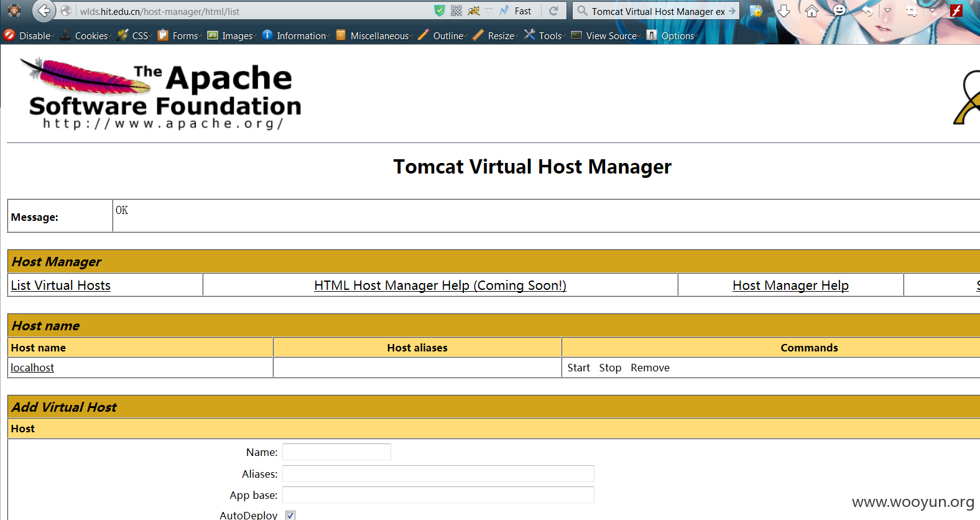The height and width of the screenshot is (520, 980).
Task: Click the OK message text
Action: (122, 210)
